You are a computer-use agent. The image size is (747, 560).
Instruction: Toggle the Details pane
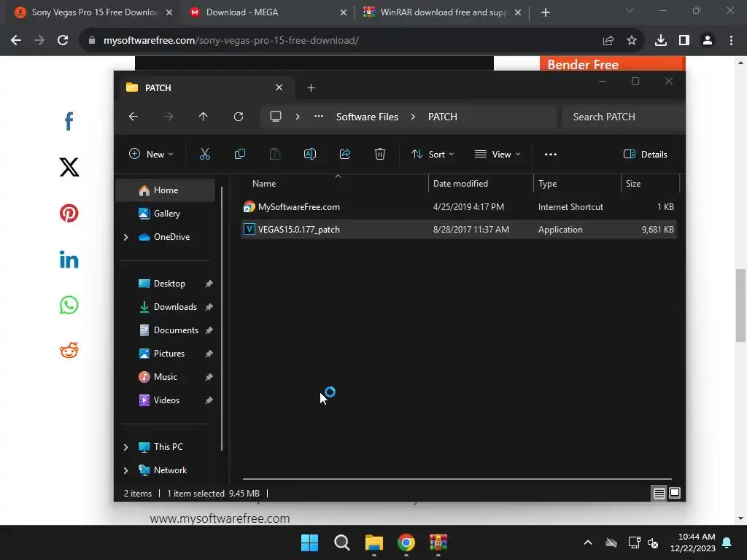click(x=646, y=155)
